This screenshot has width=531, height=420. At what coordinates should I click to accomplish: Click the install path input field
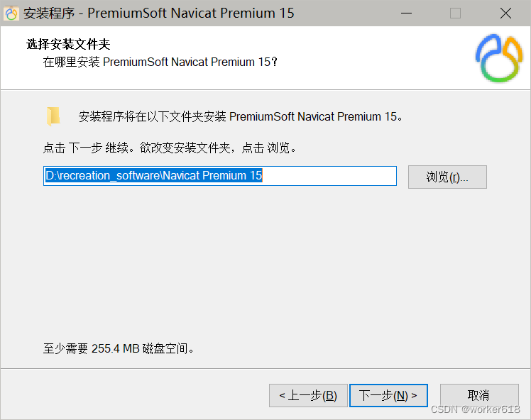(x=220, y=176)
